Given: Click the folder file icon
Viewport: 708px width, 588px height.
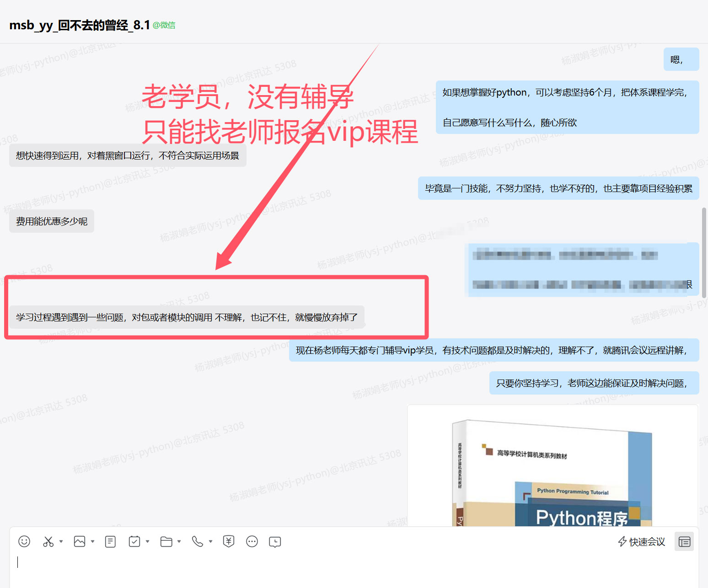Looking at the screenshot, I should (166, 541).
